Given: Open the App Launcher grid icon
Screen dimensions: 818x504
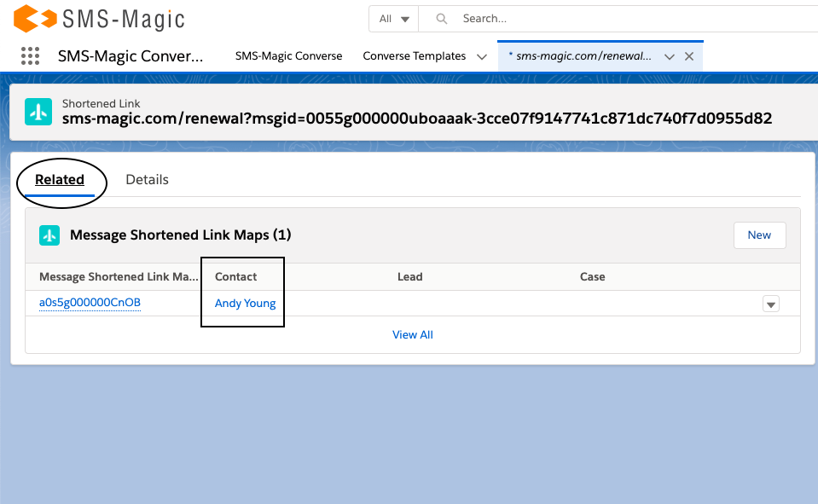Looking at the screenshot, I should (x=30, y=55).
